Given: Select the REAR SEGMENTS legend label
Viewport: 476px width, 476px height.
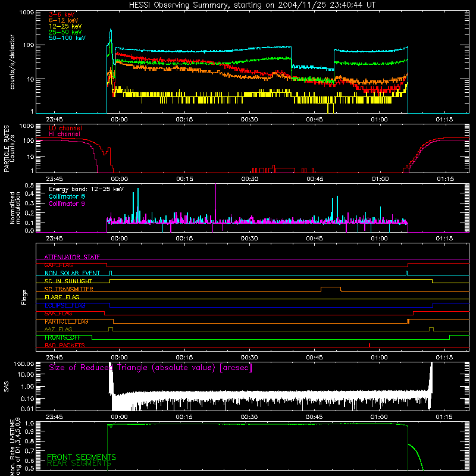Looking at the screenshot, I should 79,464.
